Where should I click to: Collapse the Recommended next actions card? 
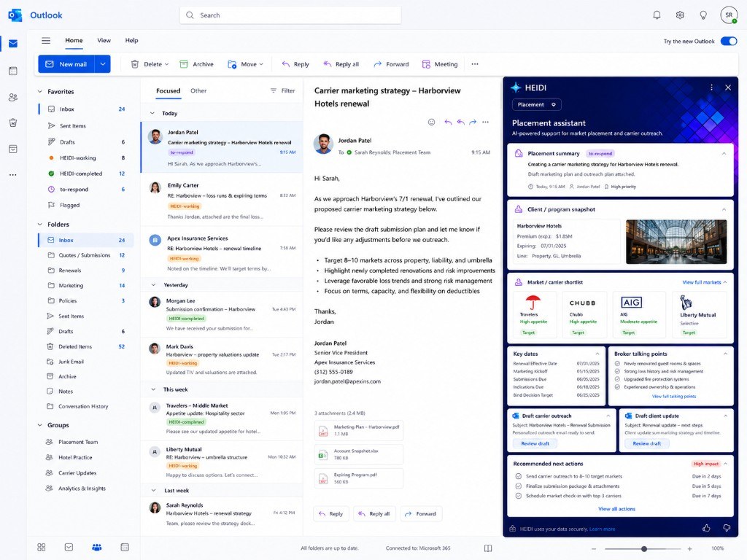pyautogui.click(x=726, y=464)
